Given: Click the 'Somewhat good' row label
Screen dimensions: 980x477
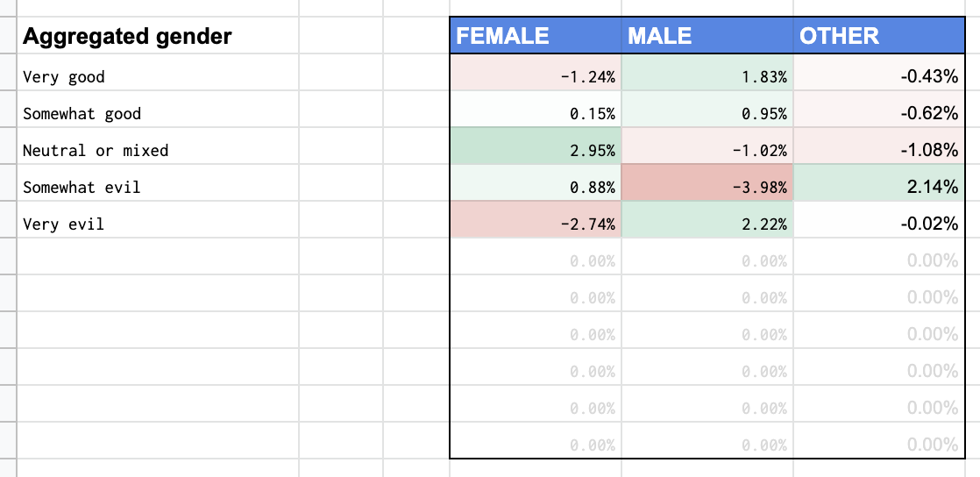Looking at the screenshot, I should tap(82, 113).
